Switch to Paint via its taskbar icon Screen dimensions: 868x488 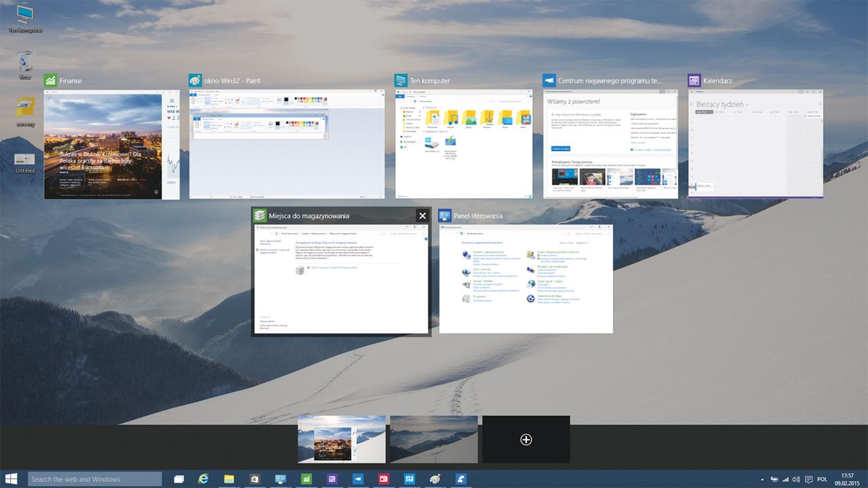[x=435, y=479]
